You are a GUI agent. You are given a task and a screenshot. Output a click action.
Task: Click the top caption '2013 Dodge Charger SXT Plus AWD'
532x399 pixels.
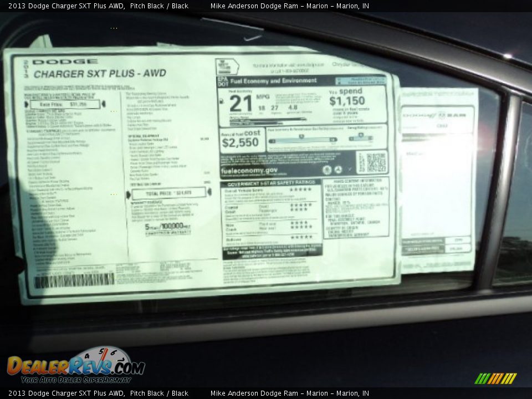coord(66,6)
